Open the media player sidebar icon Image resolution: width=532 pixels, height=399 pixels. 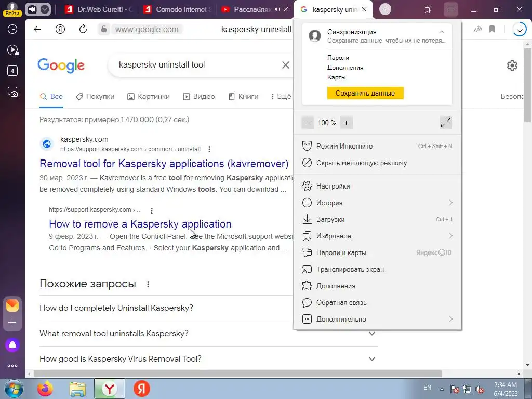pos(12,50)
